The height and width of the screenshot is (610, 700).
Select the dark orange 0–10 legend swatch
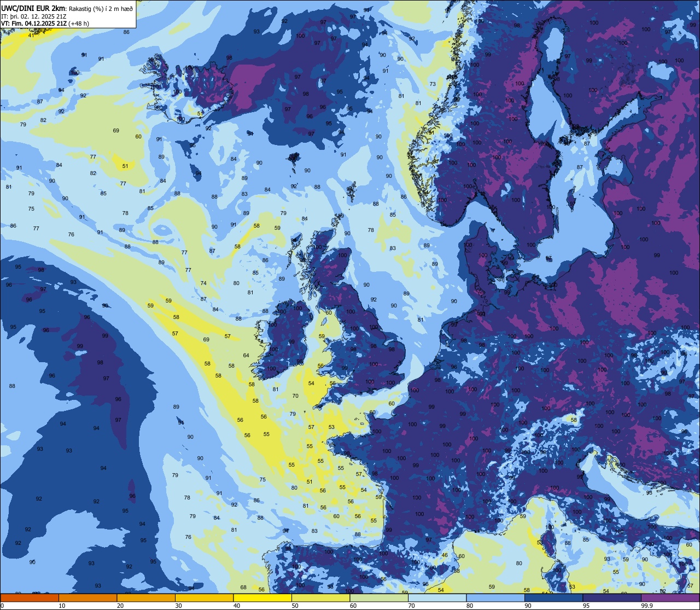[x=30, y=598]
